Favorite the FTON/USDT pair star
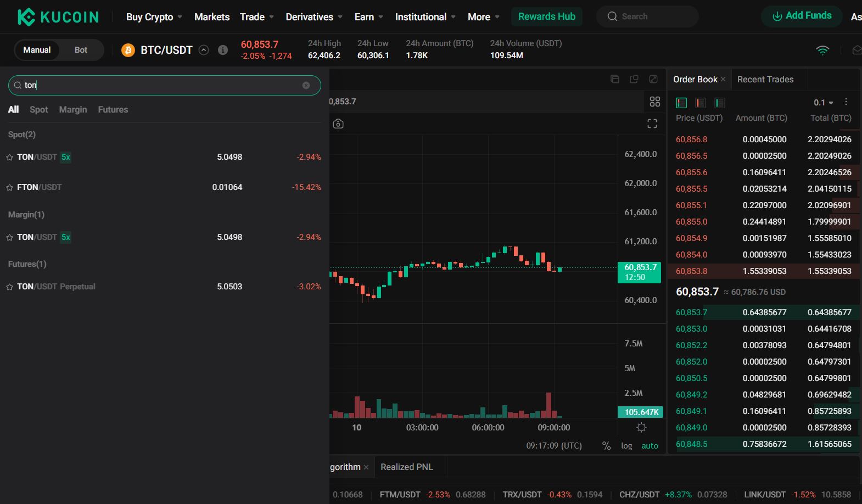Image resolution: width=862 pixels, height=504 pixels. point(9,188)
